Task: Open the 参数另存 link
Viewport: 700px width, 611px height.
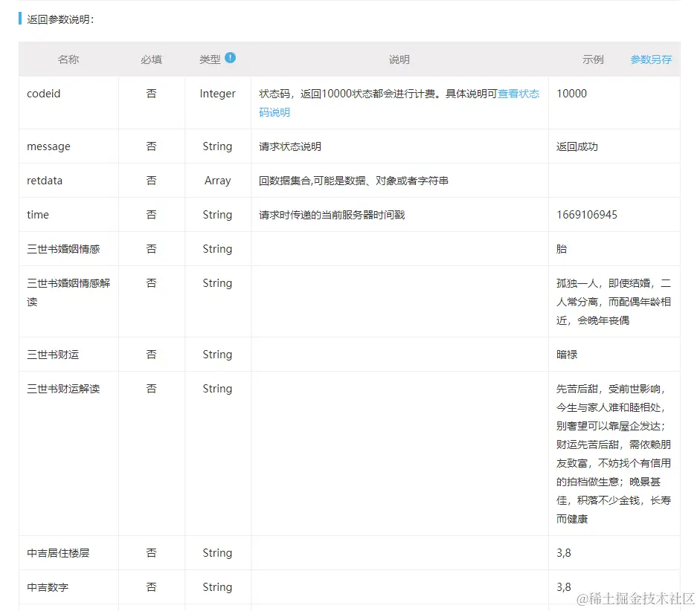Action: (x=651, y=59)
